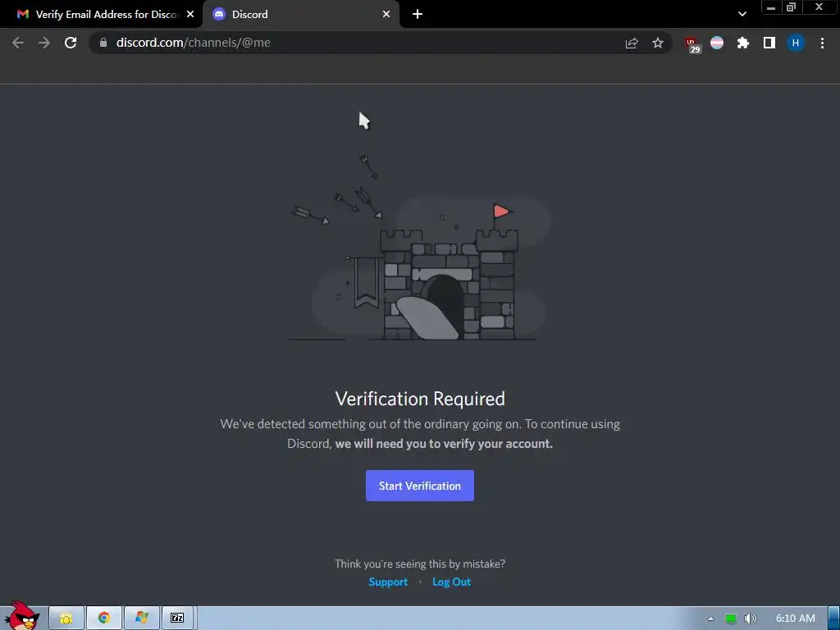Minimize the browser window

(x=771, y=7)
